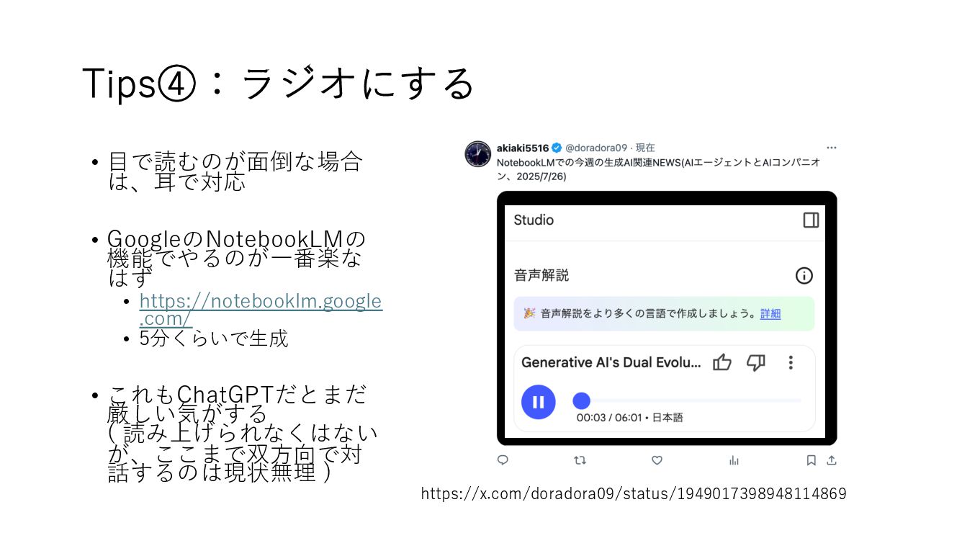The height and width of the screenshot is (551, 980).
Task: View the tweet analytics icon
Action: (734, 460)
